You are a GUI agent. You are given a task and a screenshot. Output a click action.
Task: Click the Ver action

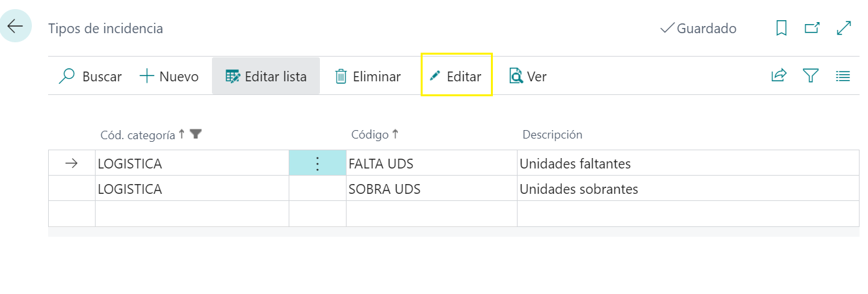(x=528, y=76)
